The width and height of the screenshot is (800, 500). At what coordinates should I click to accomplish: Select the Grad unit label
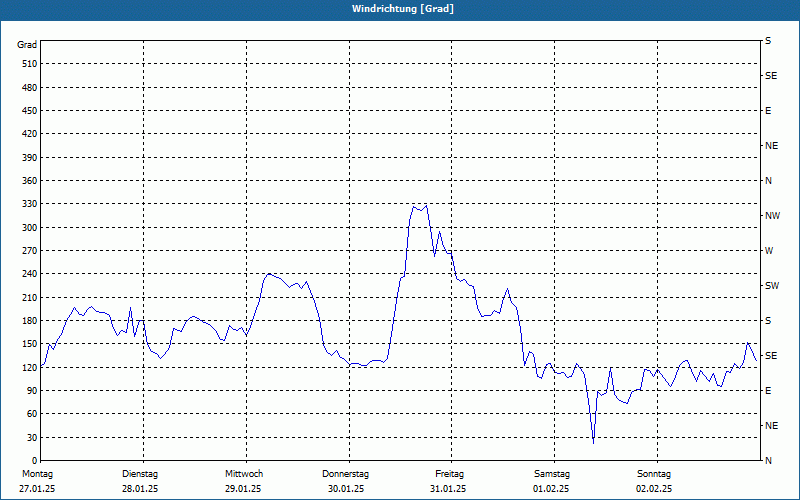point(27,45)
